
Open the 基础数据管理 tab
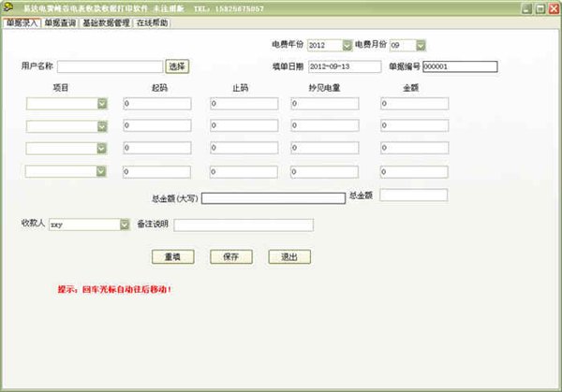pyautogui.click(x=106, y=23)
